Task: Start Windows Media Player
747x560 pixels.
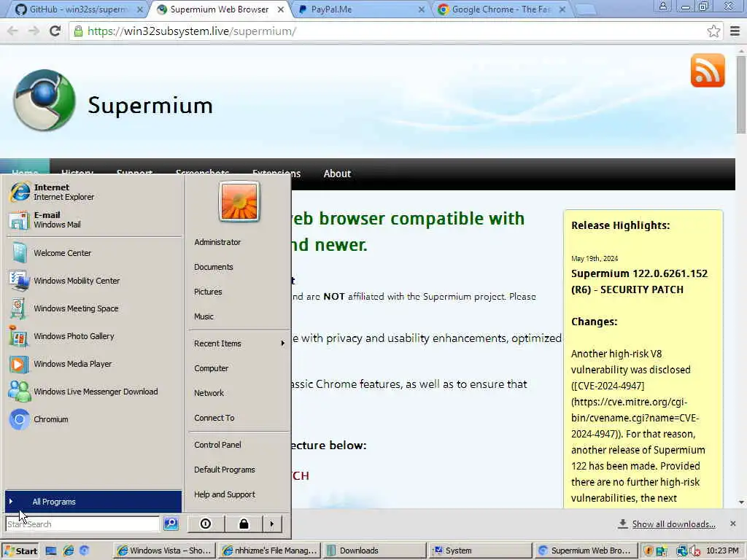Action: (94, 364)
